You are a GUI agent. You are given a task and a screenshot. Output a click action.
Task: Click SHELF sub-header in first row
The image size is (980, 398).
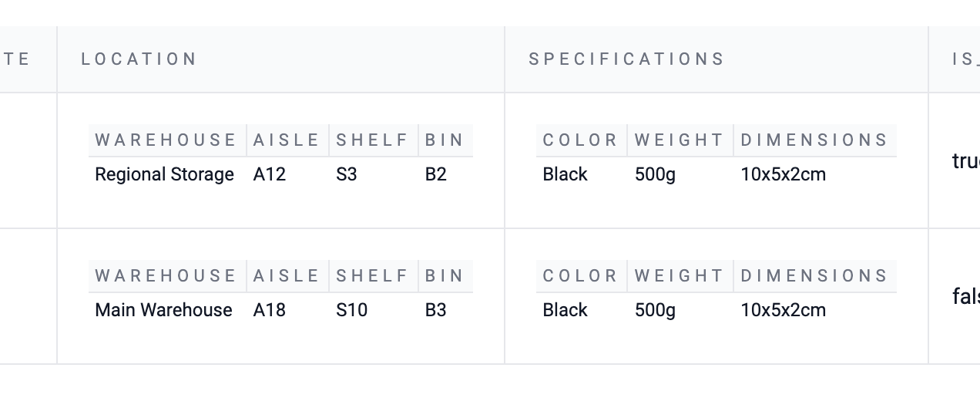pyautogui.click(x=372, y=140)
